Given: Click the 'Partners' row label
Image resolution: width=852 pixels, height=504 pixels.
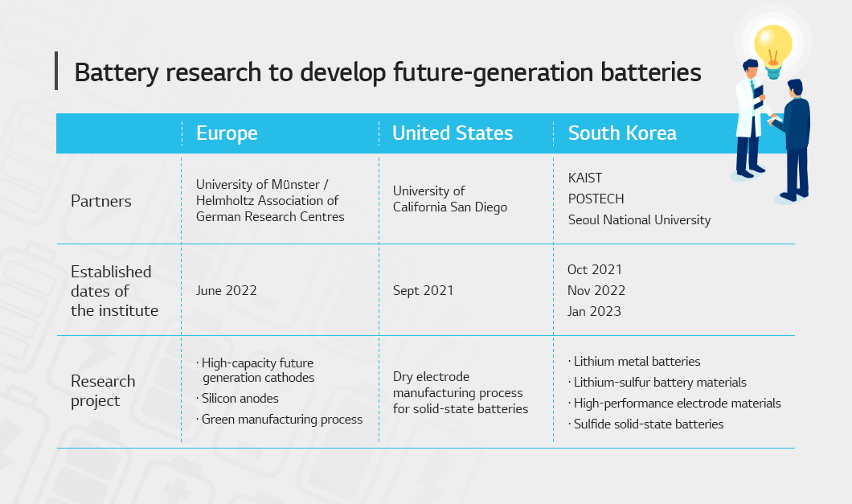Looking at the screenshot, I should click(101, 201).
